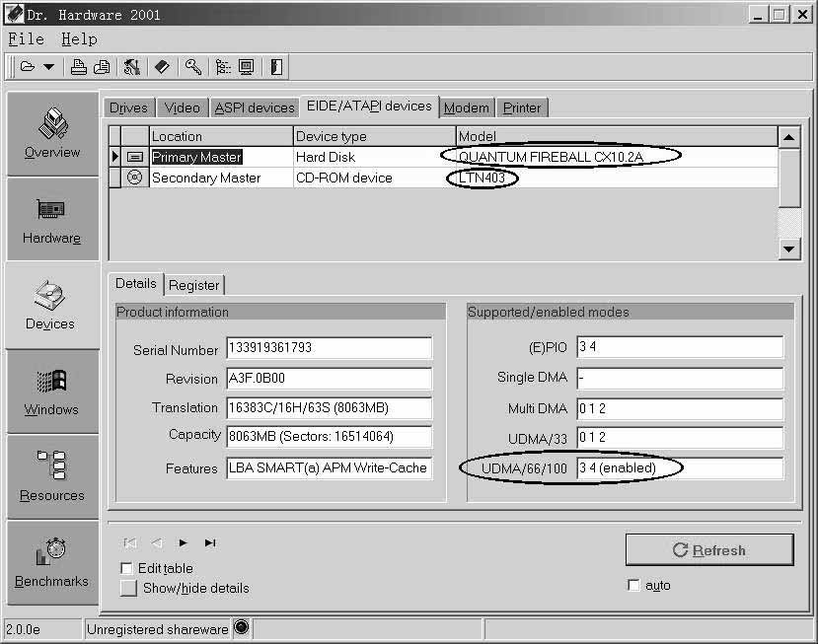Go to next record button

183,542
